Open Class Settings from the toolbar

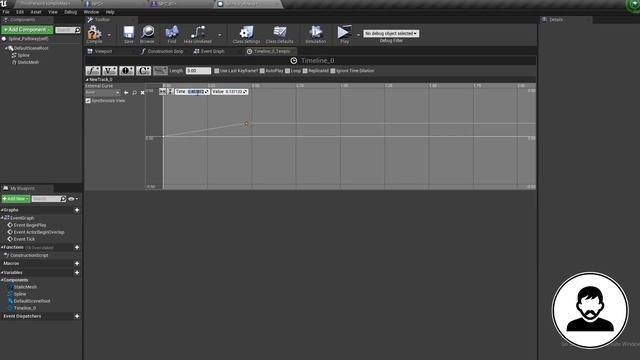246,34
